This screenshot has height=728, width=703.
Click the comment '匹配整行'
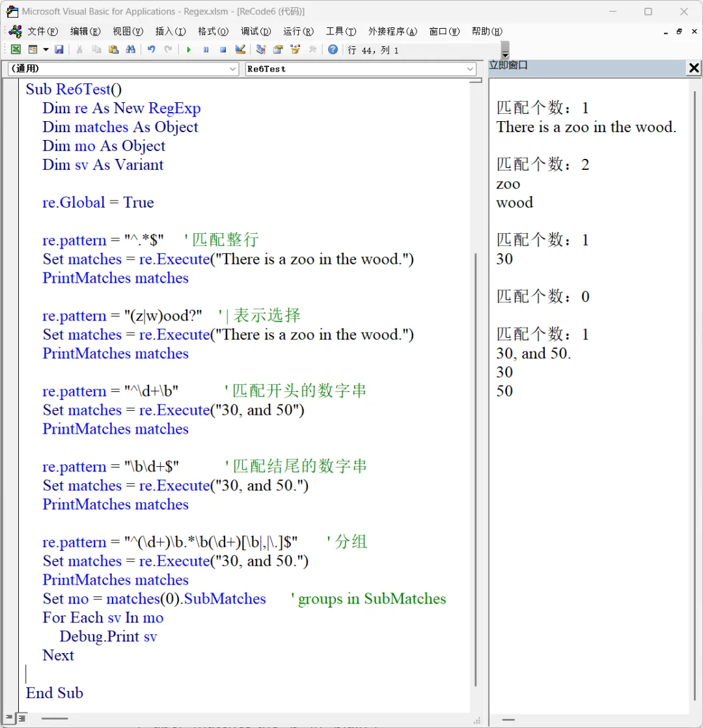(x=225, y=240)
